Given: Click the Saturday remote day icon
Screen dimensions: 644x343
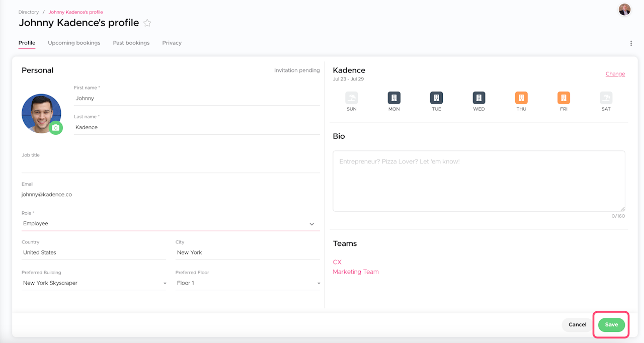Looking at the screenshot, I should point(606,98).
